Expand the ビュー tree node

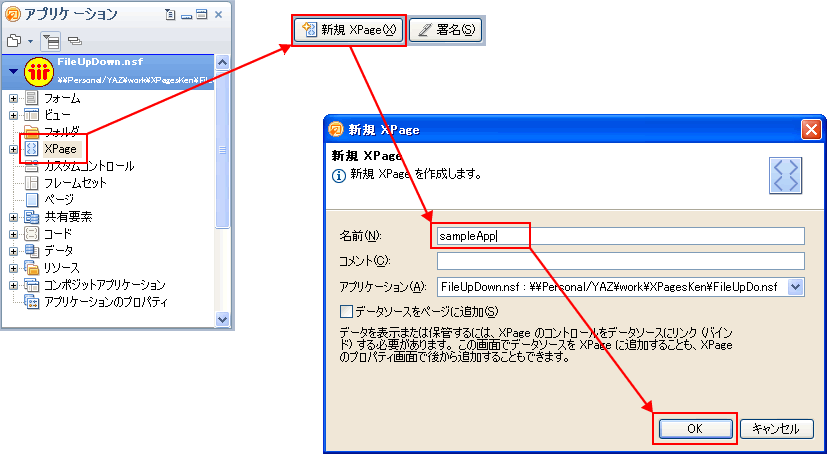[14, 115]
